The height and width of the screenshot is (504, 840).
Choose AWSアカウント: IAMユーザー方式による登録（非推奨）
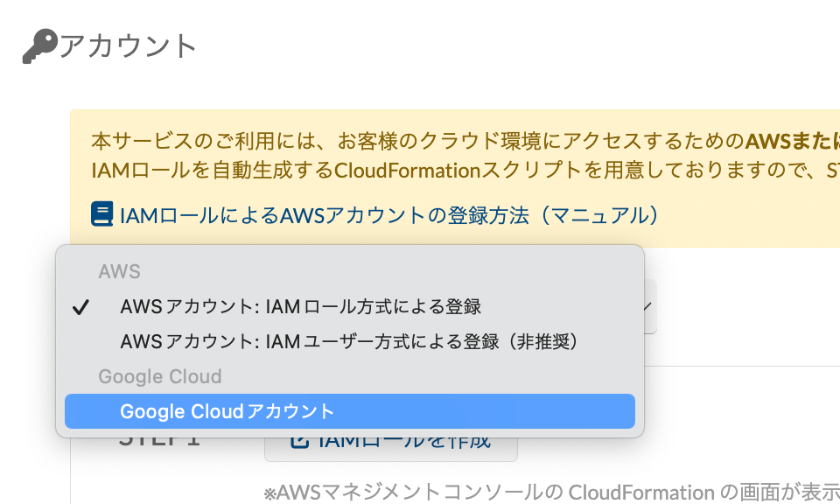(350, 342)
